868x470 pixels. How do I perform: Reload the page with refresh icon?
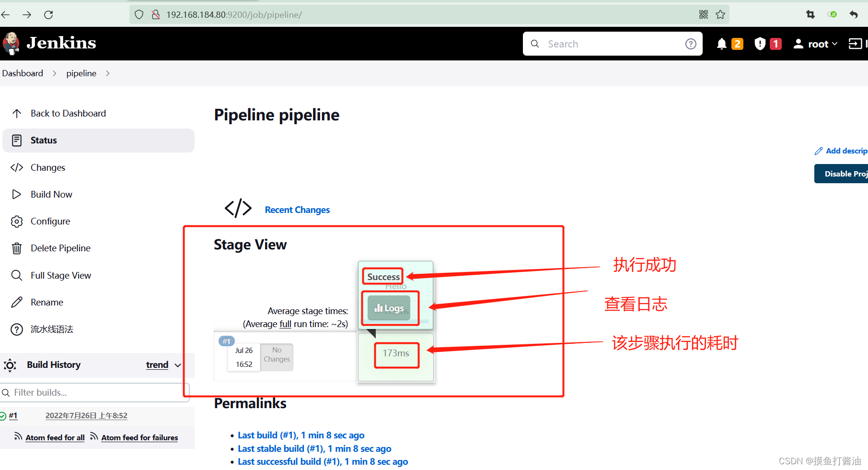pos(48,15)
